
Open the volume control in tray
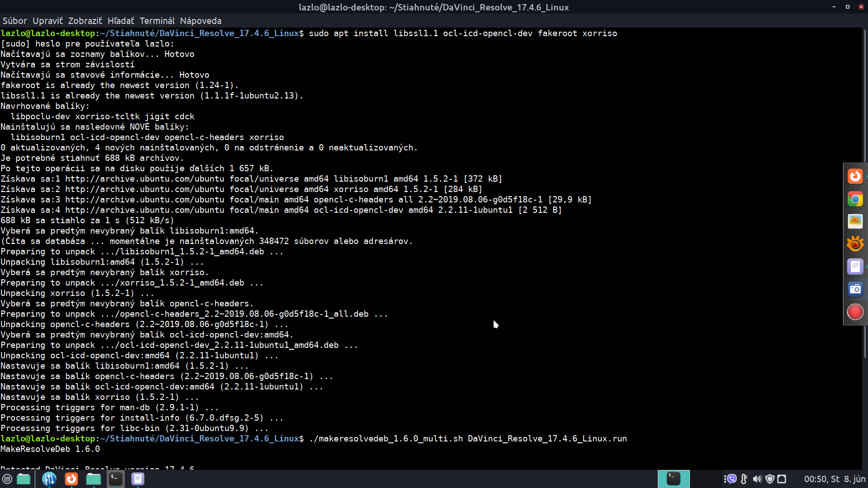point(757,479)
